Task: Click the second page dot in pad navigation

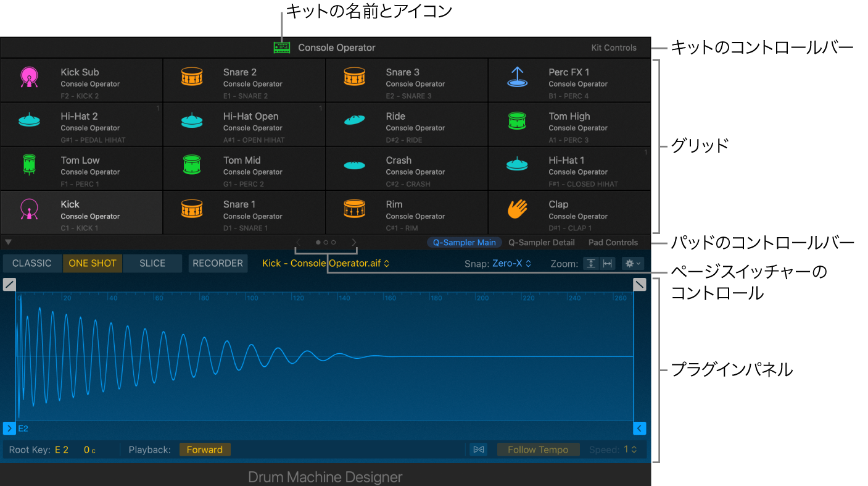Action: coord(325,242)
